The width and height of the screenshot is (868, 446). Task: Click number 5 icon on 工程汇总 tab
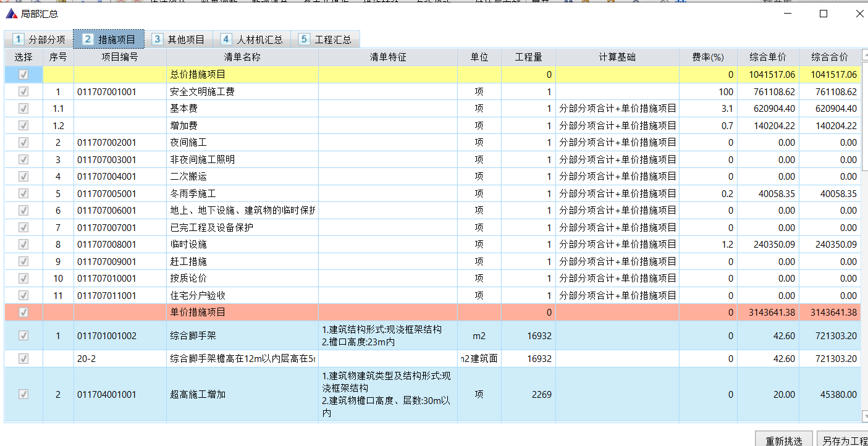[304, 40]
